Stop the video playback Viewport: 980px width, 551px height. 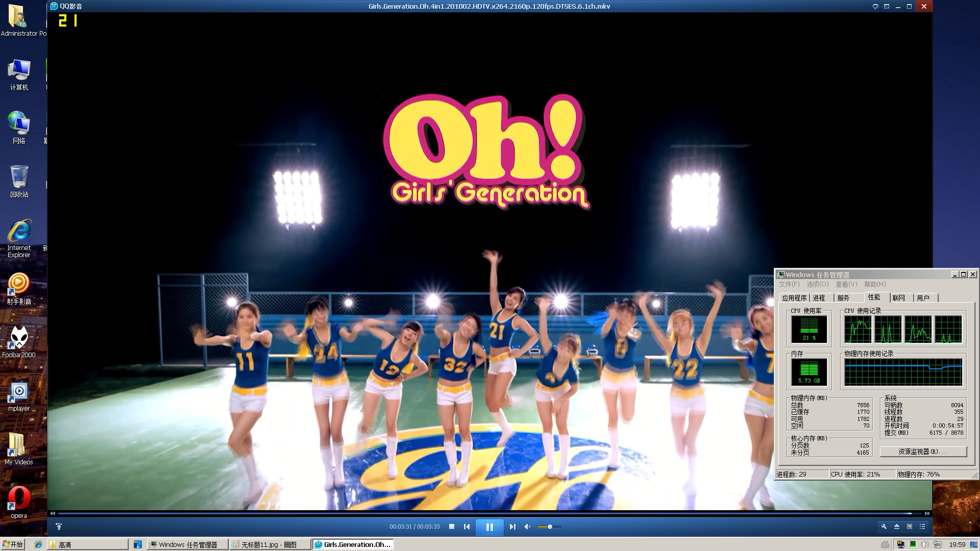tap(452, 527)
